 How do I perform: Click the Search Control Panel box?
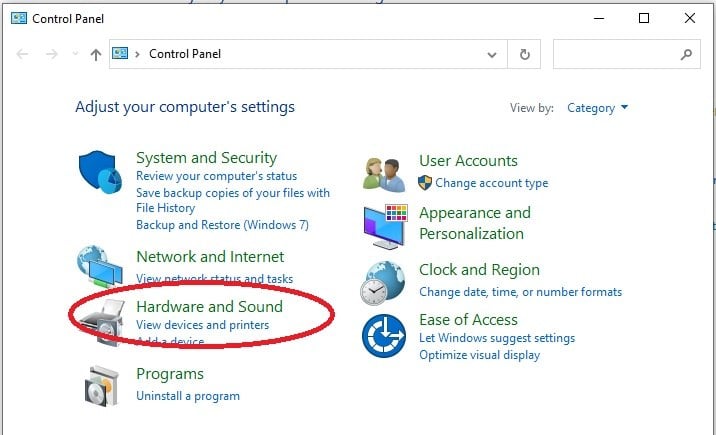(617, 54)
